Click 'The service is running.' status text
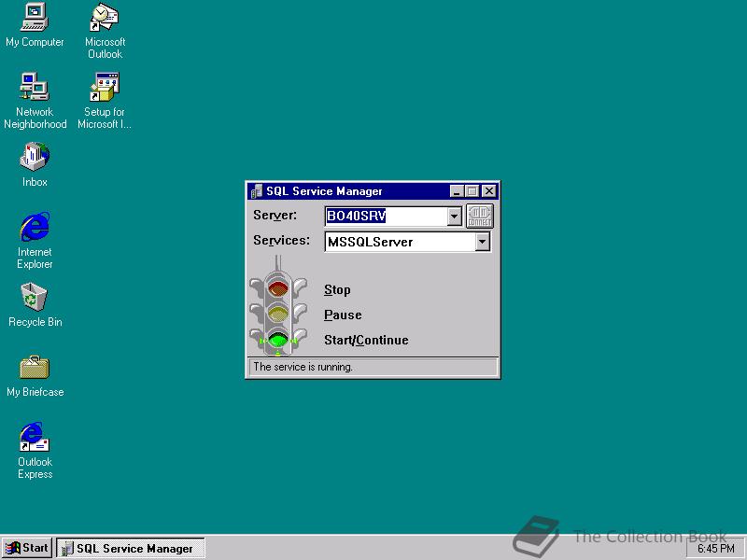 click(303, 367)
